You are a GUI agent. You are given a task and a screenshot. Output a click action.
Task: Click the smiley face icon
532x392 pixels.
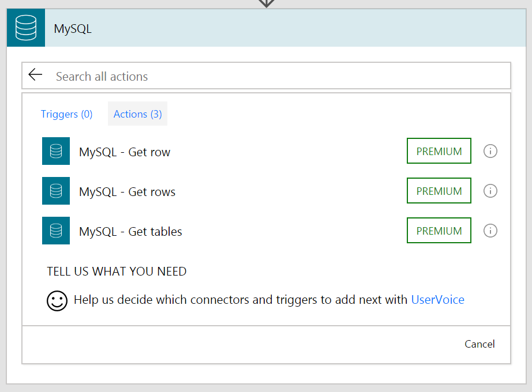57,300
